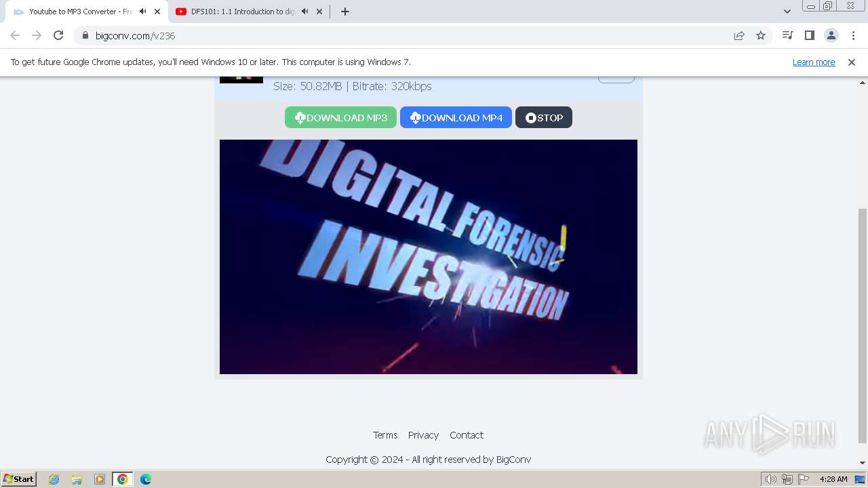868x488 pixels.
Task: Dismiss the Chrome update notification bar
Action: pyautogui.click(x=852, y=62)
